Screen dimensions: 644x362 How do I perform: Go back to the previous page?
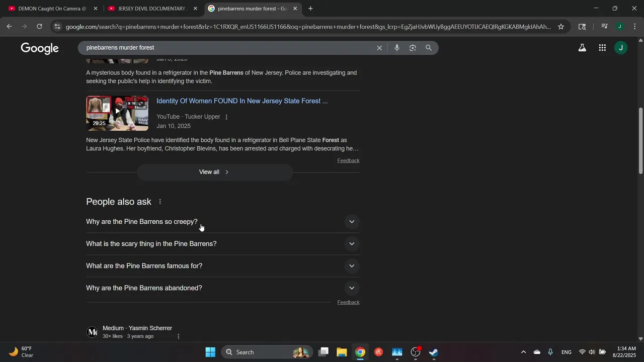[x=9, y=27]
